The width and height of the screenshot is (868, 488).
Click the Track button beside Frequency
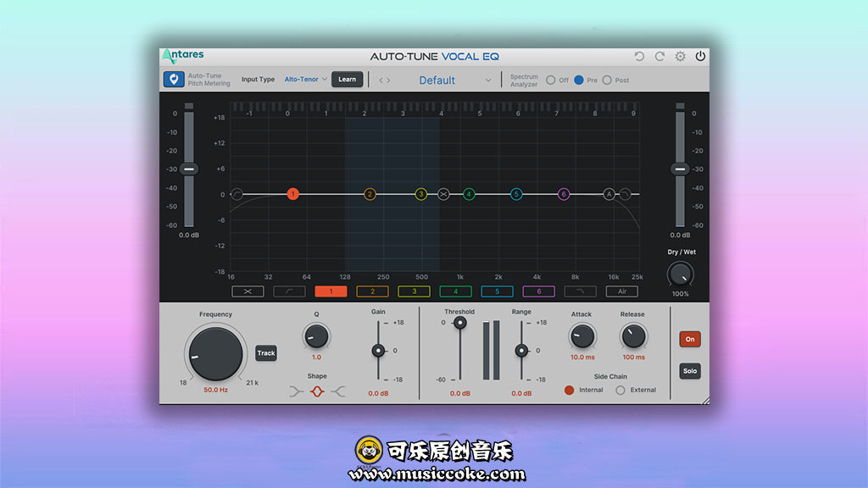click(265, 353)
